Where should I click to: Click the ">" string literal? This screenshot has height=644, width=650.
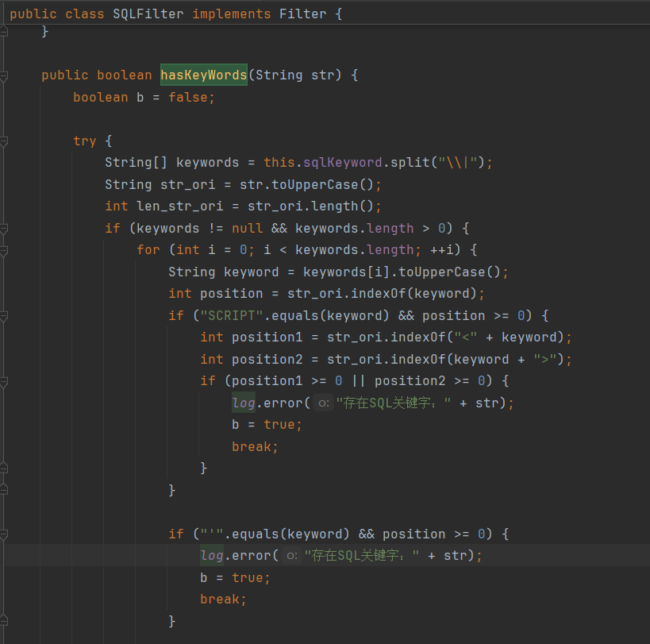click(x=544, y=359)
